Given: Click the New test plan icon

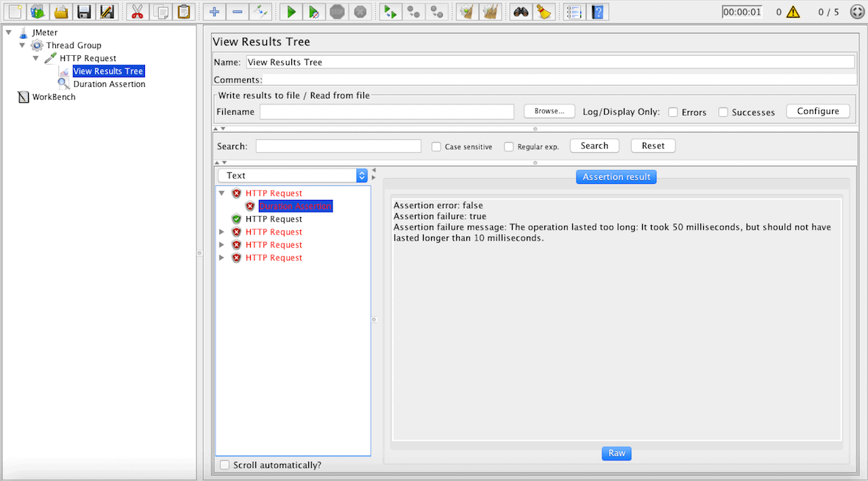Looking at the screenshot, I should (15, 12).
